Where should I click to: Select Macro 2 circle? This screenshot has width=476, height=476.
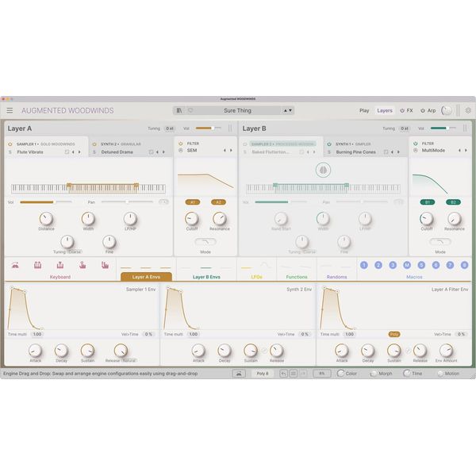378,265
